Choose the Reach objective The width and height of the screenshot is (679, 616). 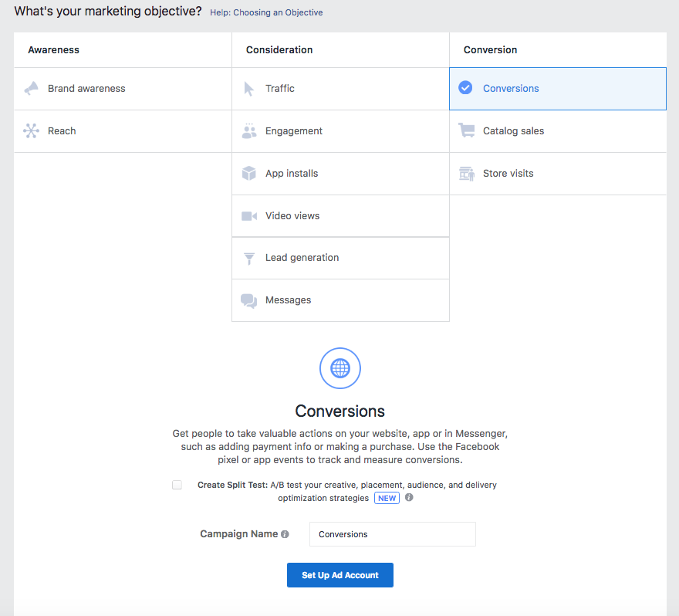pyautogui.click(x=123, y=131)
